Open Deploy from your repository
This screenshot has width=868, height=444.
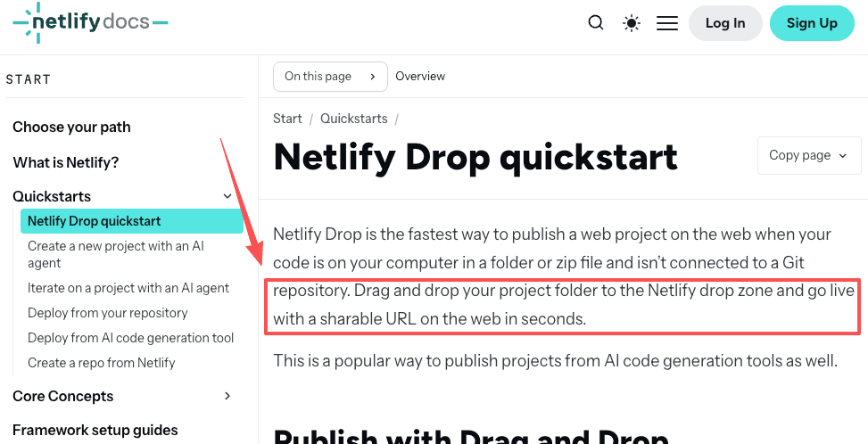pyautogui.click(x=107, y=313)
